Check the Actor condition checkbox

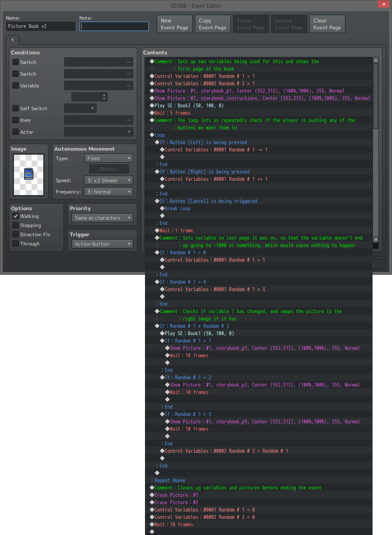(x=16, y=132)
